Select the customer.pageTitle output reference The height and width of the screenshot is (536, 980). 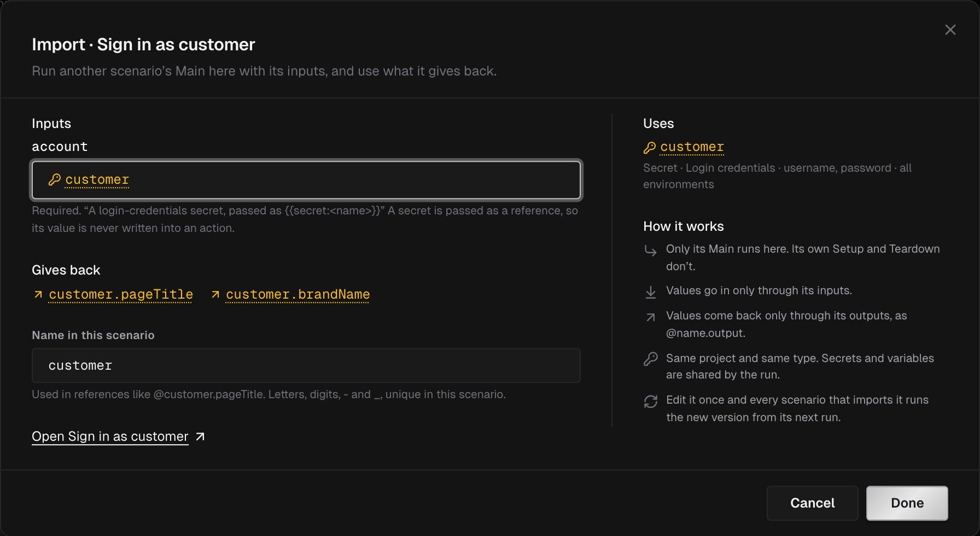click(121, 294)
